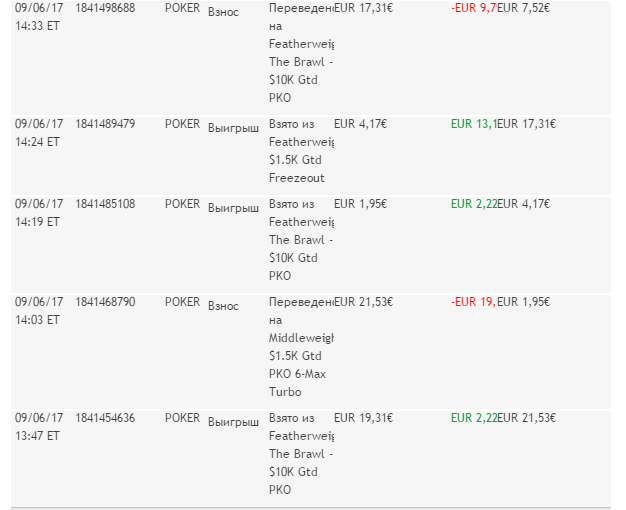Click the 14:24 ET date cell
The width and height of the screenshot is (626, 510).
pos(38,133)
